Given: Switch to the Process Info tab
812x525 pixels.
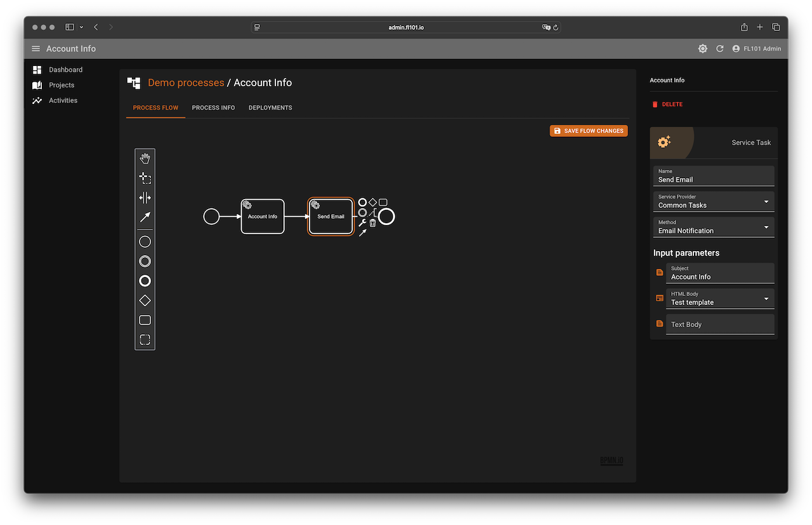Looking at the screenshot, I should pyautogui.click(x=213, y=108).
